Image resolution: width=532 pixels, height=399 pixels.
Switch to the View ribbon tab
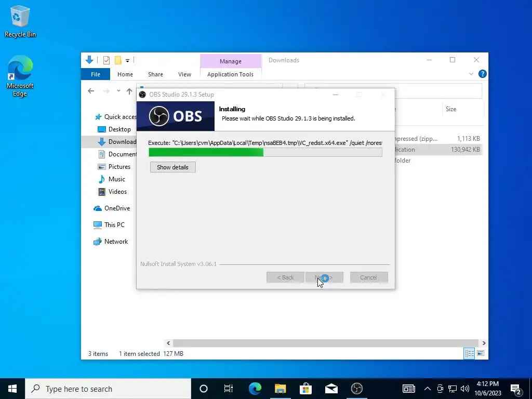point(184,74)
